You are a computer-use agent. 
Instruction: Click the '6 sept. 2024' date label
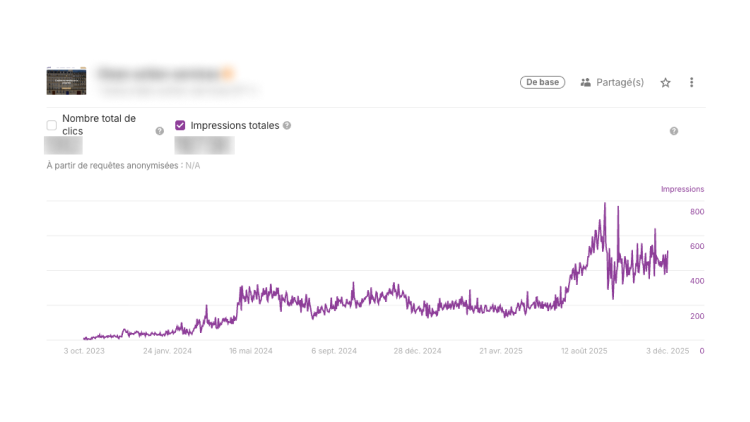[x=334, y=351]
